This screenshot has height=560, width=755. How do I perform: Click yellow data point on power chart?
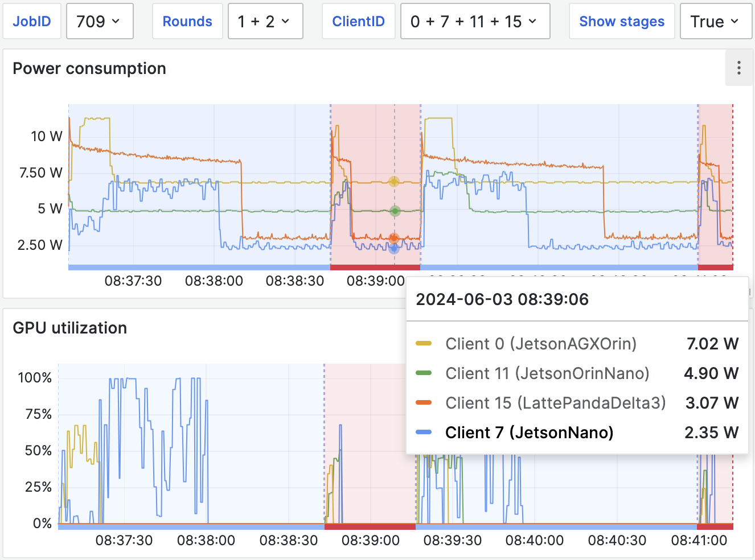pos(394,182)
